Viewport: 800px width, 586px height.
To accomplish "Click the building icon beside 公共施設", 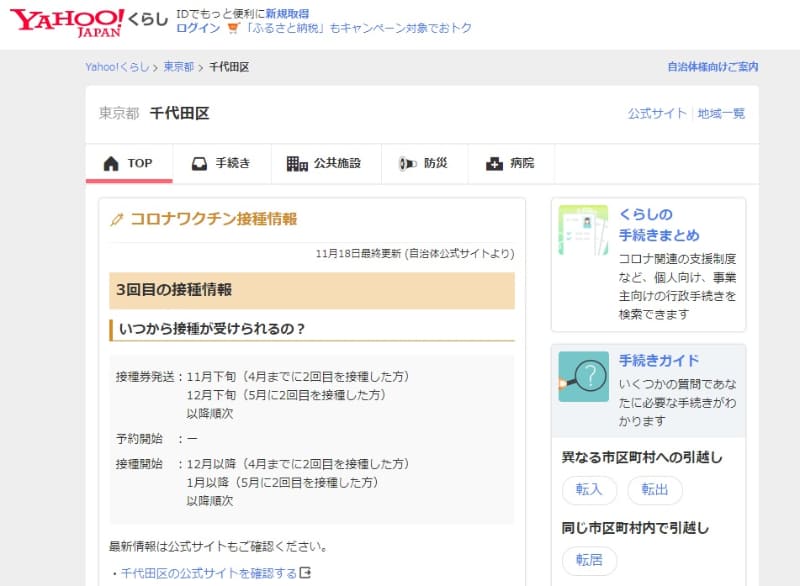I will pos(297,164).
